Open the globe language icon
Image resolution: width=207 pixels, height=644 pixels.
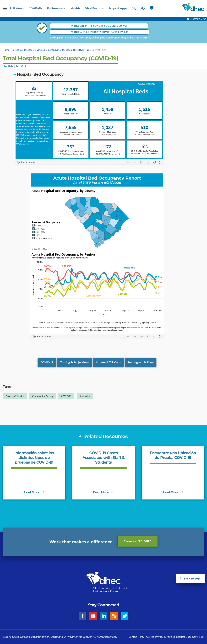143,9
